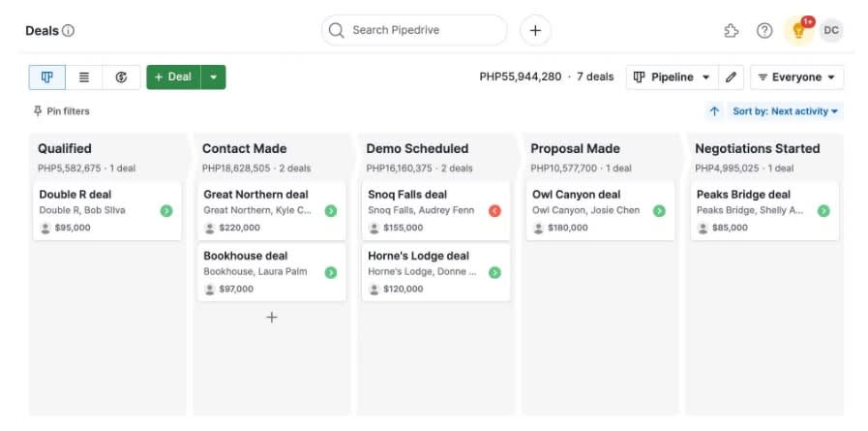The width and height of the screenshot is (868, 431).
Task: Click green activity icon on Bookhouse deal
Action: (331, 272)
